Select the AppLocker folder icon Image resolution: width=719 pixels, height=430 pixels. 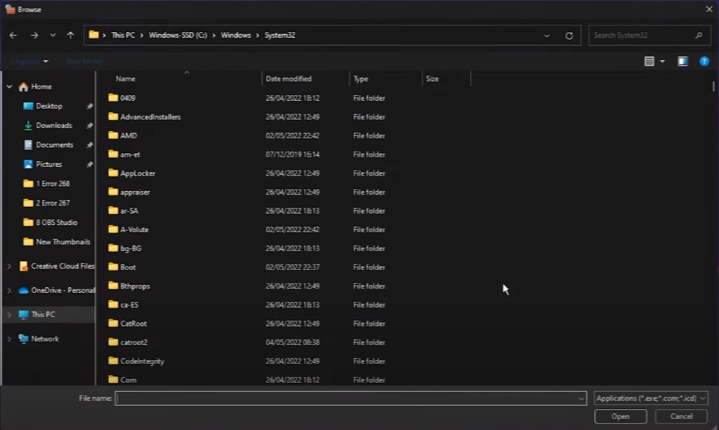coord(113,173)
